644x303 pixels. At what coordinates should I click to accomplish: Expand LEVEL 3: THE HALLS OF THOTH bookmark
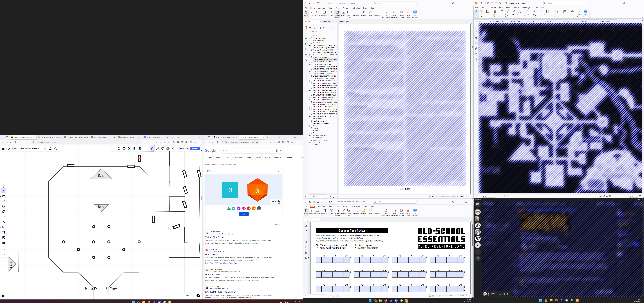coord(309,62)
